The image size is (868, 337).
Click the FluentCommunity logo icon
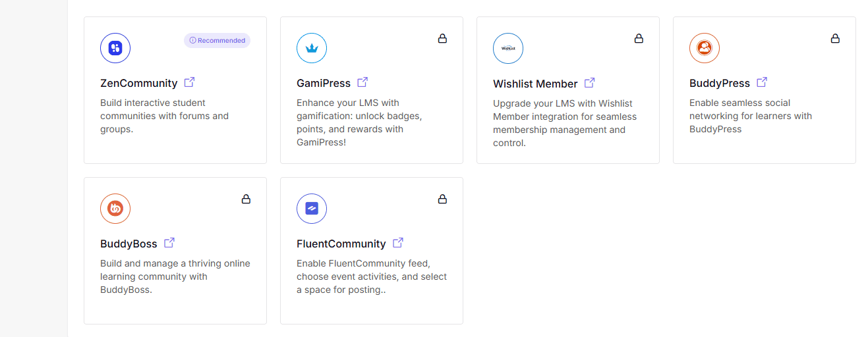[312, 209]
